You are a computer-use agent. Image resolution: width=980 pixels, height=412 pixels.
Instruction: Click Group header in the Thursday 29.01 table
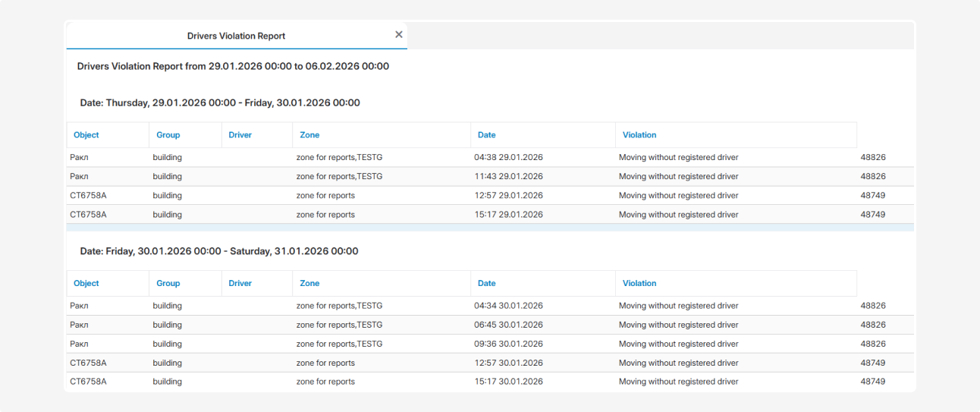(168, 135)
